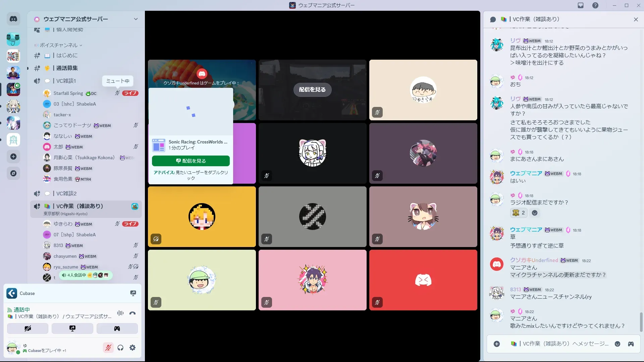Open Discord direct messages home
644x362 pixels.
pos(13,19)
